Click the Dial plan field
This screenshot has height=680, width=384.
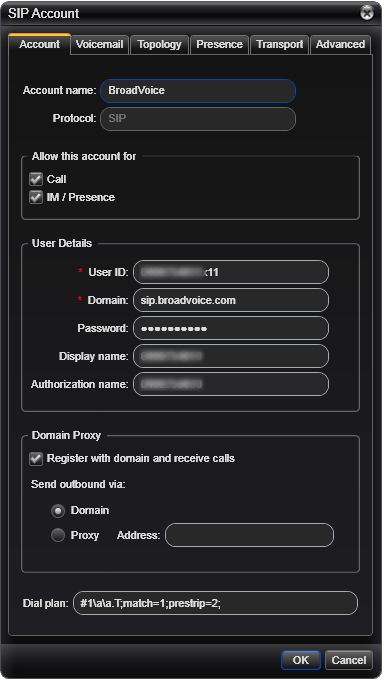point(216,603)
